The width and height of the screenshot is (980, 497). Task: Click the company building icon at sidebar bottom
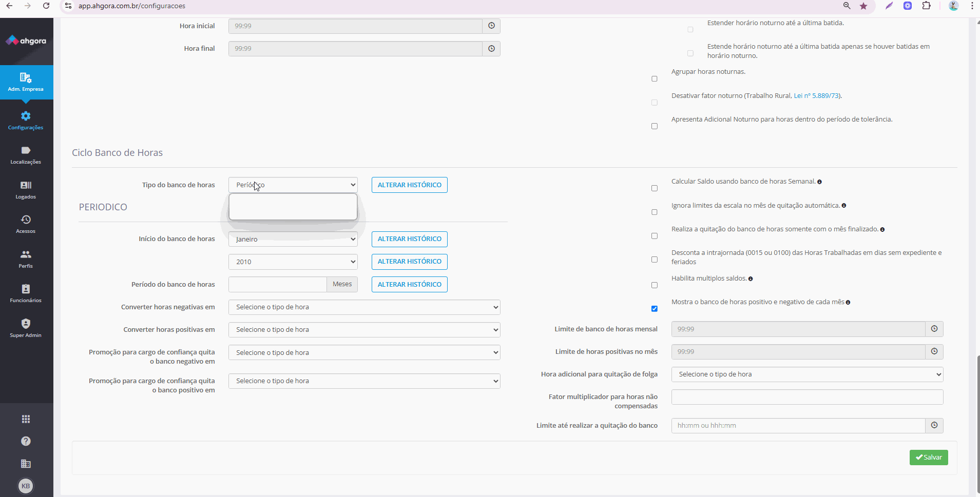26,464
